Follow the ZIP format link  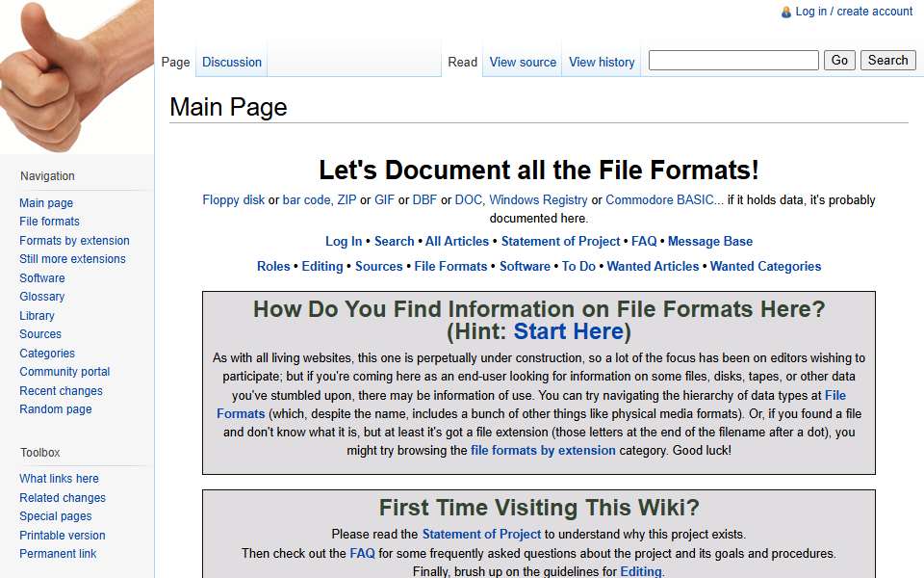coord(346,200)
